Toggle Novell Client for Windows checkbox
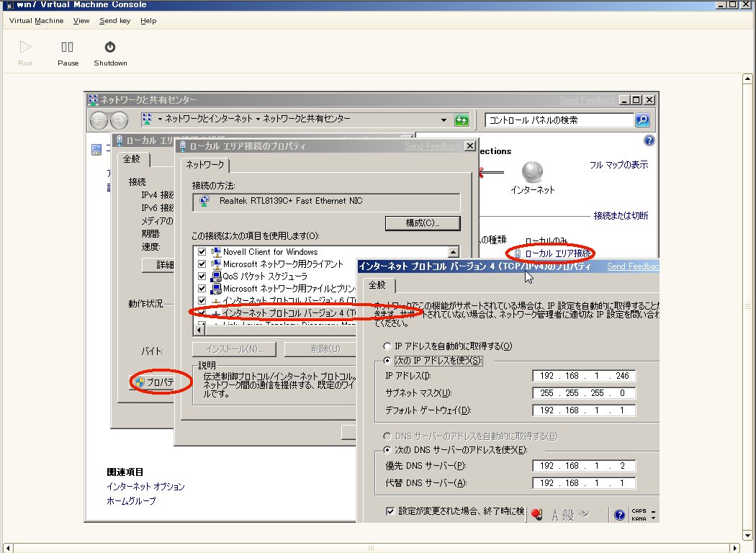This screenshot has height=553, width=756. pos(202,252)
